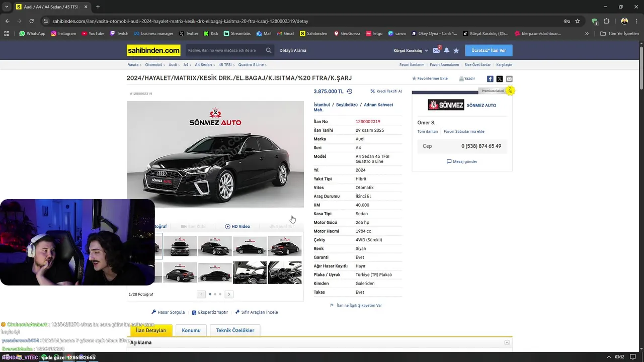Open browser extensions puzzle icon
Screen dimensions: 644x362
coord(606,21)
